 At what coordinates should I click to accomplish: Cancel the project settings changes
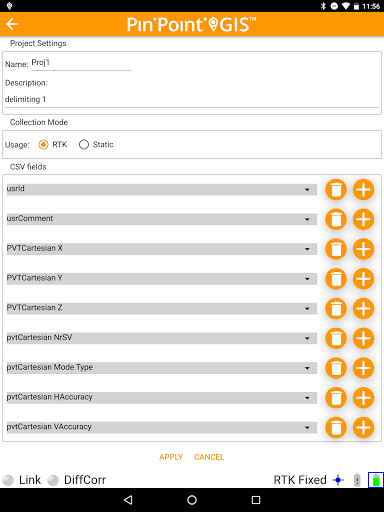tap(209, 457)
